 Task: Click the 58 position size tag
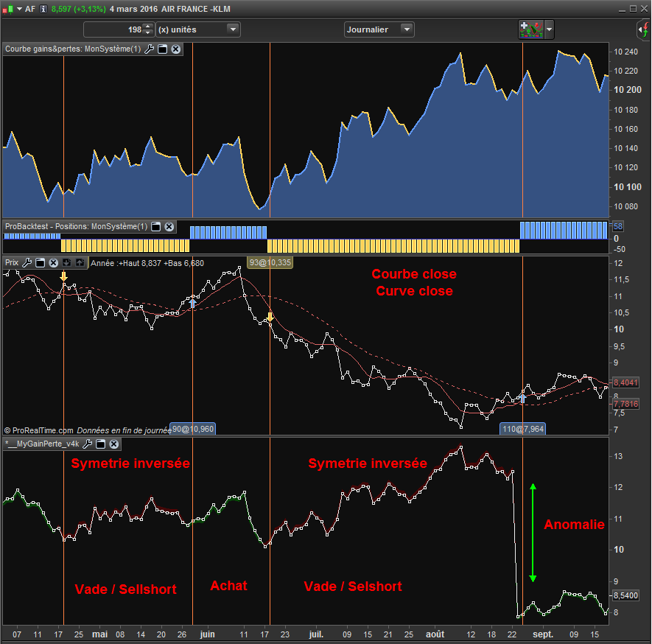click(618, 226)
